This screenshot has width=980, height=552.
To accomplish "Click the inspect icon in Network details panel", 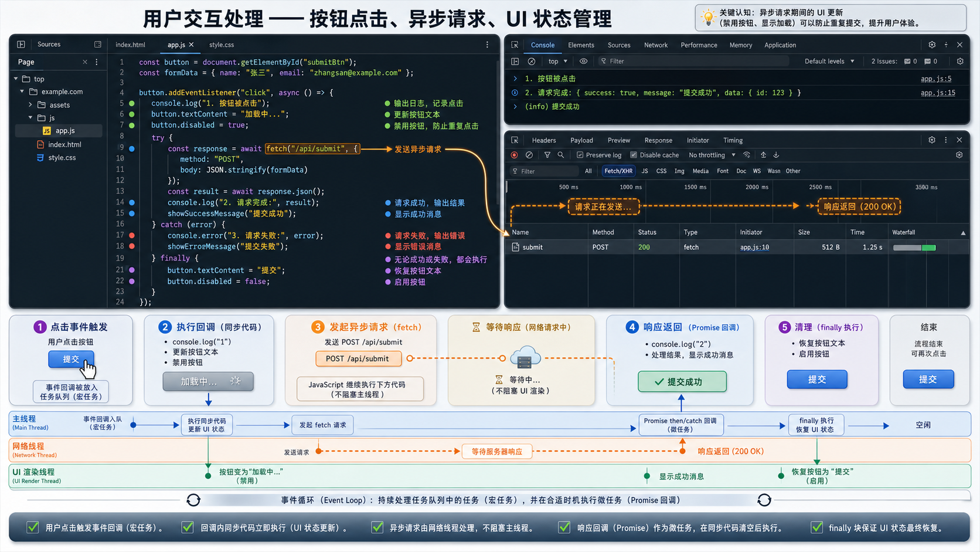I will coord(515,140).
